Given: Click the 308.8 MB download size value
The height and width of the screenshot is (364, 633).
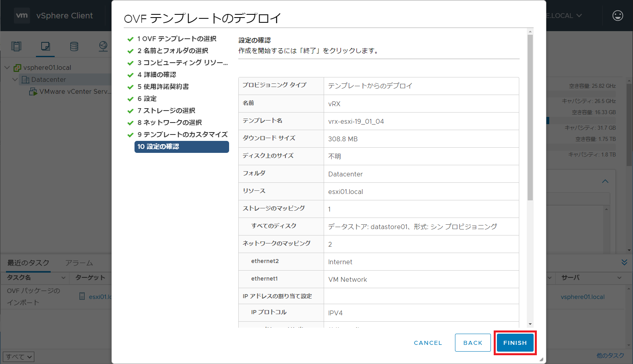Looking at the screenshot, I should [343, 139].
